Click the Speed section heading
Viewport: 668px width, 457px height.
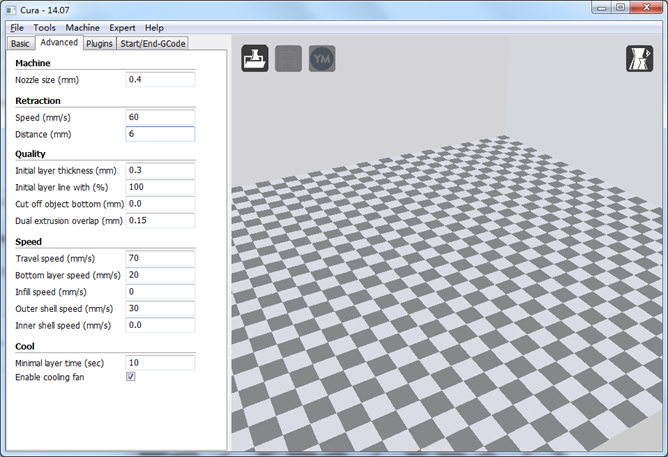click(x=29, y=242)
